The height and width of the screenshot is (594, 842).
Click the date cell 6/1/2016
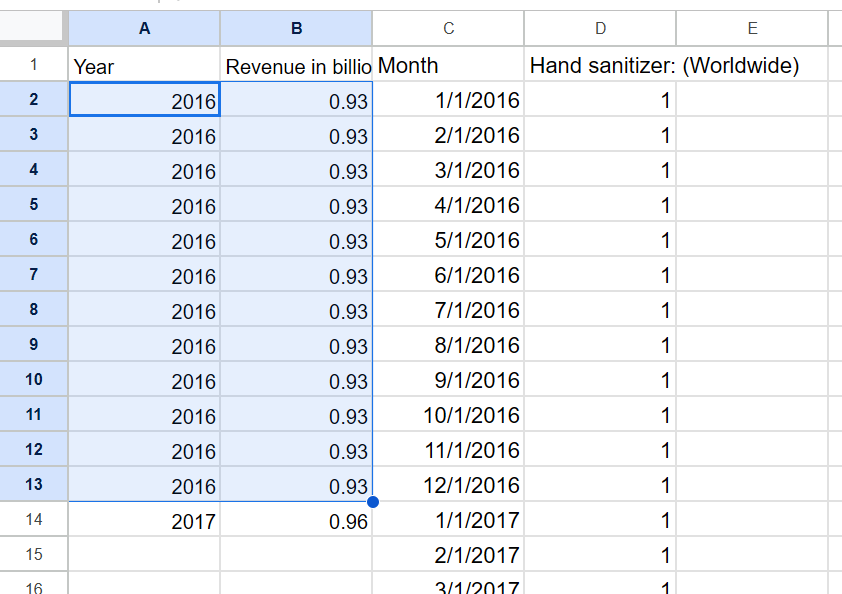(448, 274)
